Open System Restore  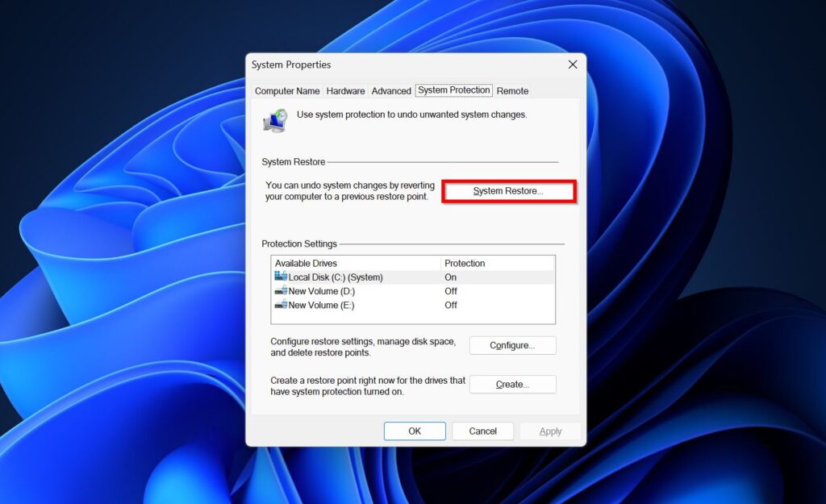tap(508, 191)
